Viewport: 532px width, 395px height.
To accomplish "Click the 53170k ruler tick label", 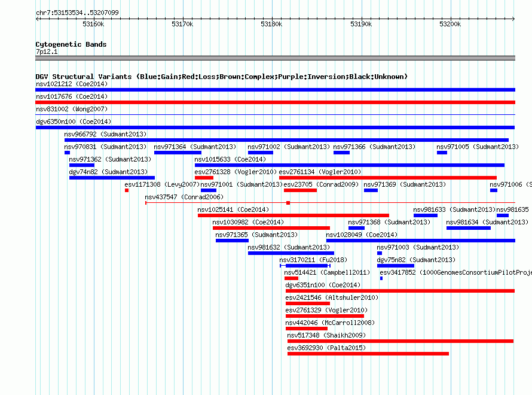I will pos(182,24).
